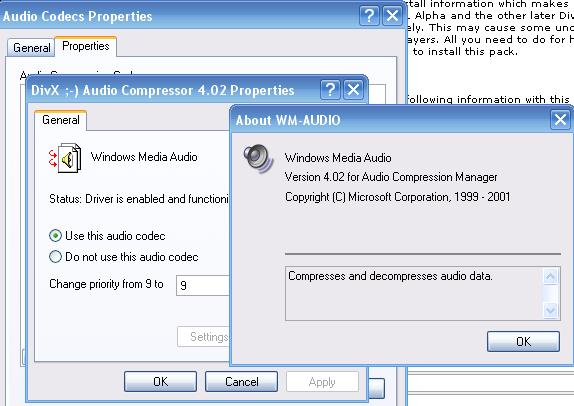
Task: Click the speaker icon in About WM-AUDIO
Action: (259, 159)
